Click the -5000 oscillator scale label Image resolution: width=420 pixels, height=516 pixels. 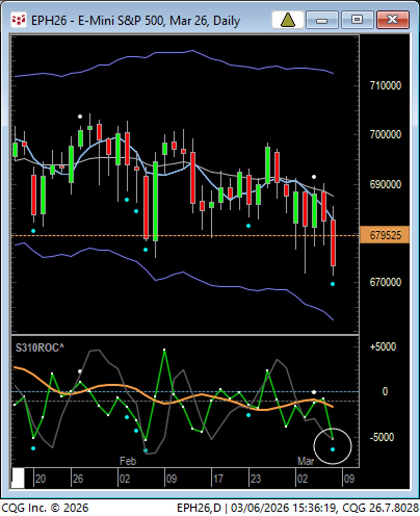[383, 437]
